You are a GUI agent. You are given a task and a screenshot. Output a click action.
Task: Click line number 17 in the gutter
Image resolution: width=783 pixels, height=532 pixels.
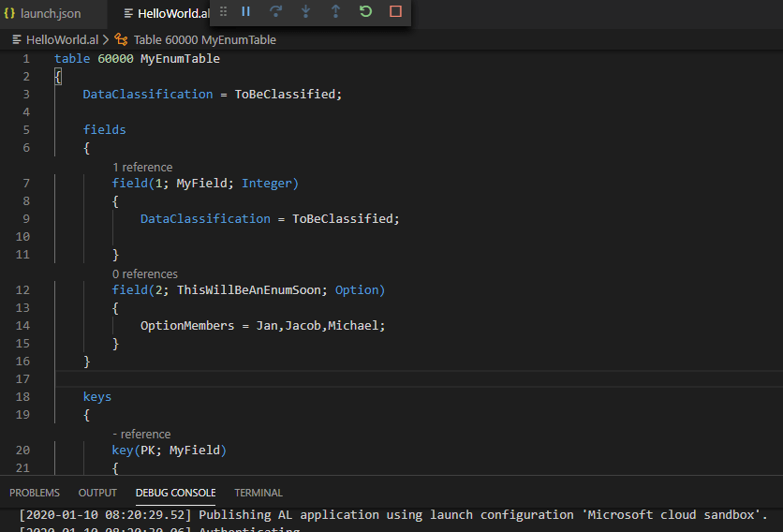pos(22,379)
